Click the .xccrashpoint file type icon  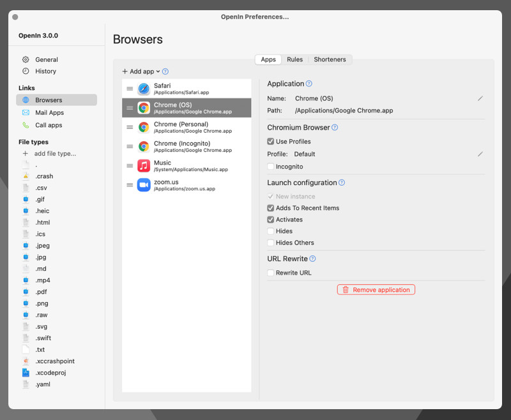tap(26, 361)
